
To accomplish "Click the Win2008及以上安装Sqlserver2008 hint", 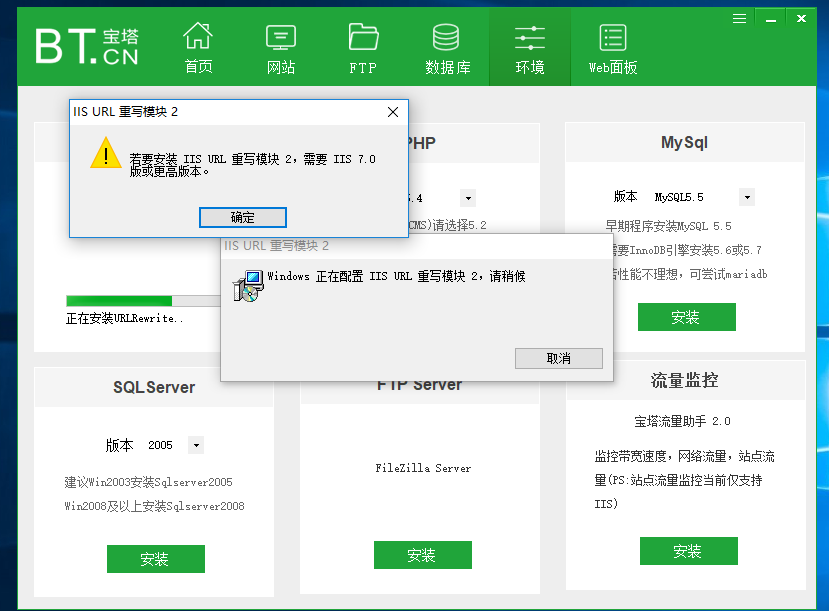I will [x=154, y=506].
